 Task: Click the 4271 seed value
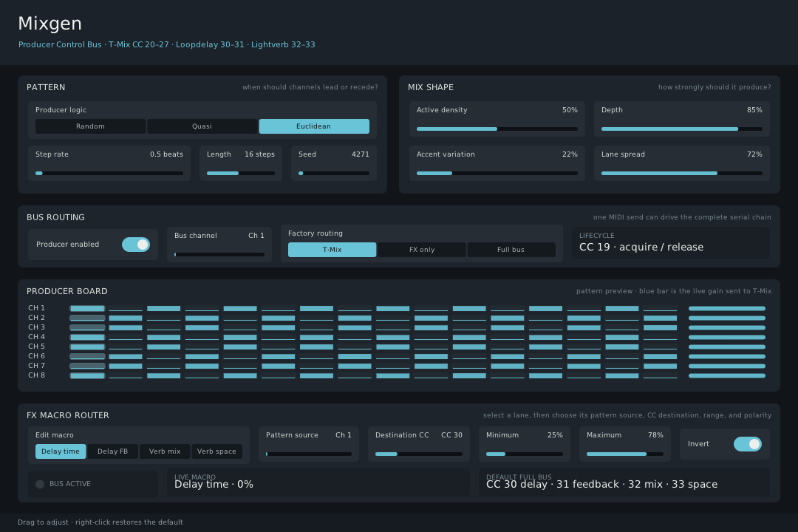pyautogui.click(x=361, y=154)
